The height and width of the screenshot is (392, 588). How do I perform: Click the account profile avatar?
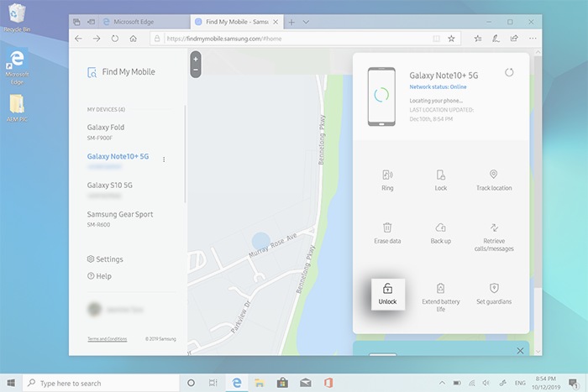click(94, 309)
